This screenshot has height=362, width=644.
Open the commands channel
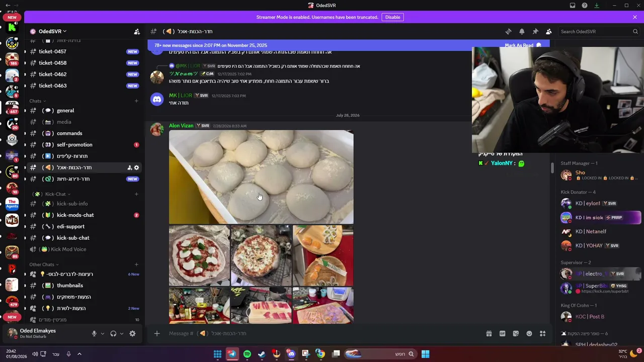(x=84, y=133)
